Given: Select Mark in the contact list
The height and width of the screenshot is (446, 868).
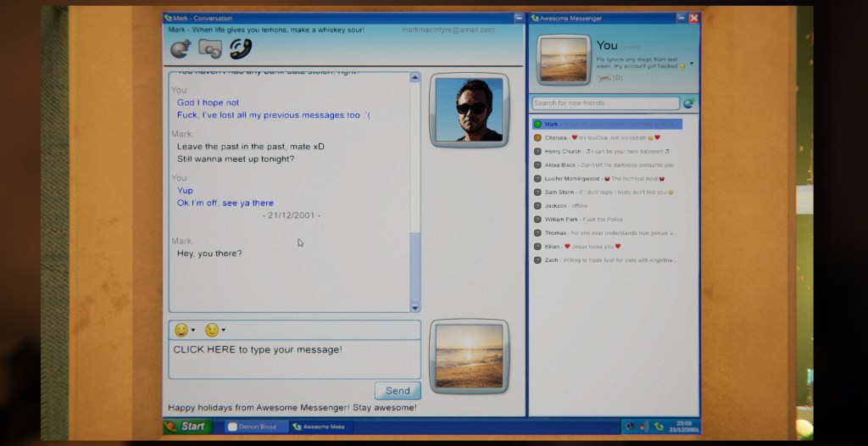Looking at the screenshot, I should pos(607,124).
